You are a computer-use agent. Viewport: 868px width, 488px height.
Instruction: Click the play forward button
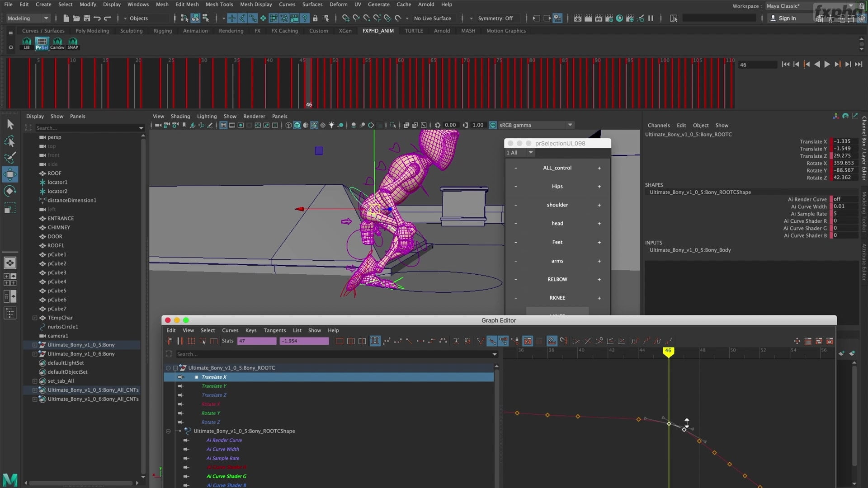(x=827, y=65)
